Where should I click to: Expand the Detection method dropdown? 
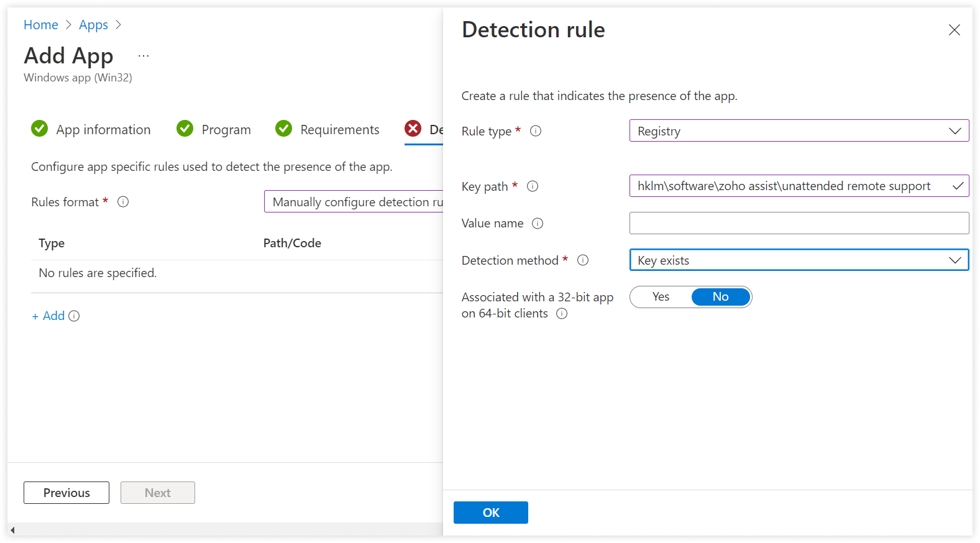pos(799,260)
